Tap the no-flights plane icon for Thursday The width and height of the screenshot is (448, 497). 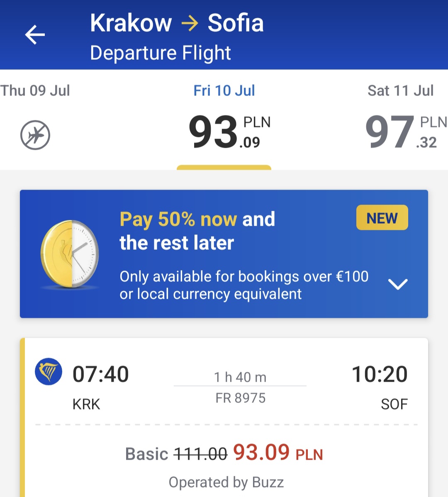[x=35, y=135]
